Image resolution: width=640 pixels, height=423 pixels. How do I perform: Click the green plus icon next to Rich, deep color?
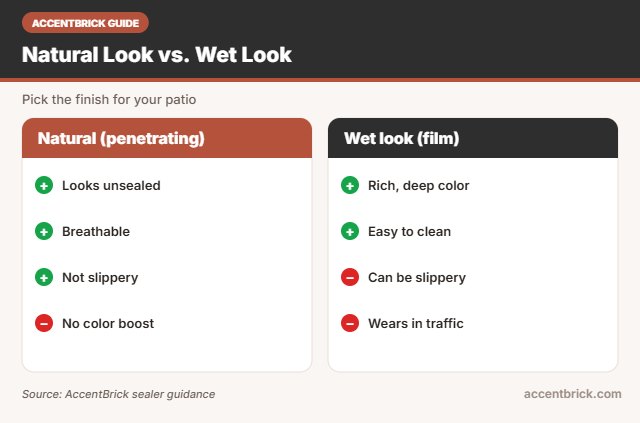coord(350,185)
